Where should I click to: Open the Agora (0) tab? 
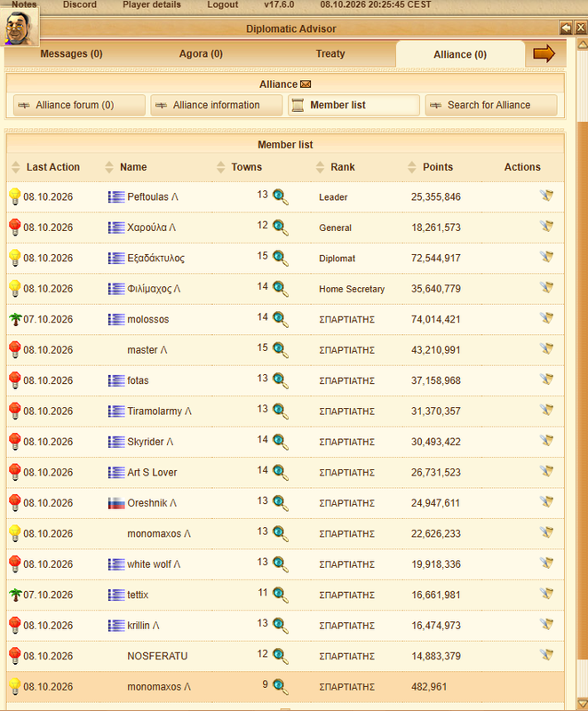[x=201, y=54]
